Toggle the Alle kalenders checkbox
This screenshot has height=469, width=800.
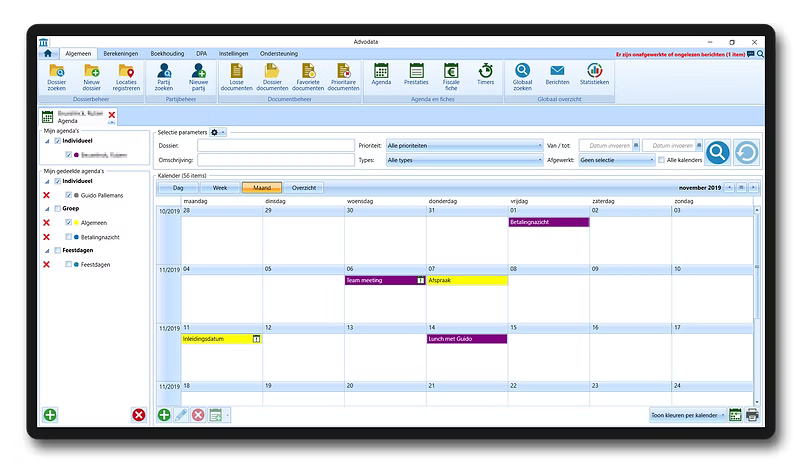[x=662, y=159]
